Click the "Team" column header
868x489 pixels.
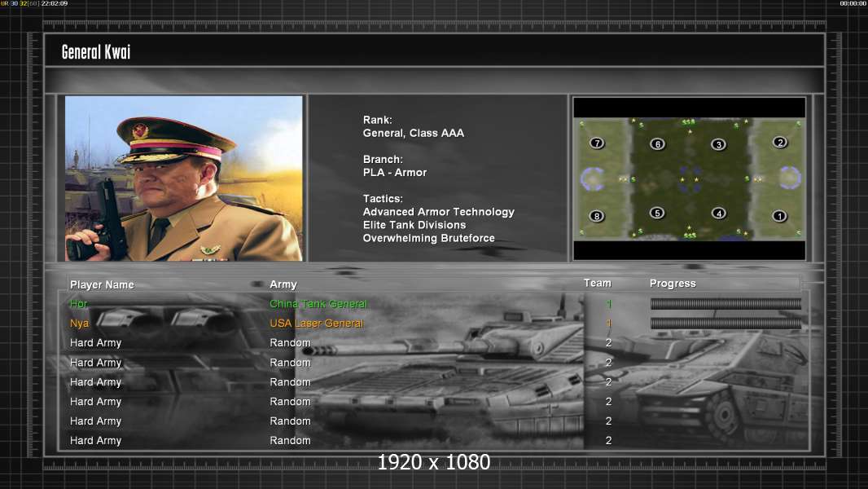point(598,283)
